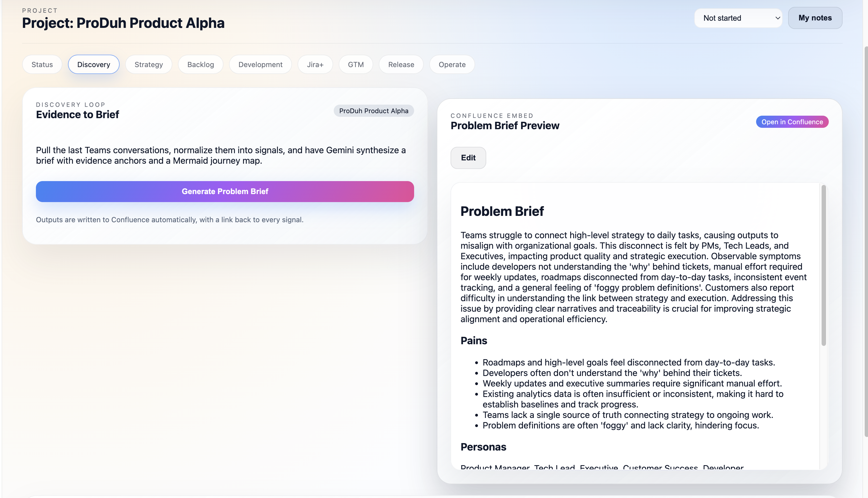The image size is (868, 498).
Task: Open the Release tab
Action: point(401,64)
